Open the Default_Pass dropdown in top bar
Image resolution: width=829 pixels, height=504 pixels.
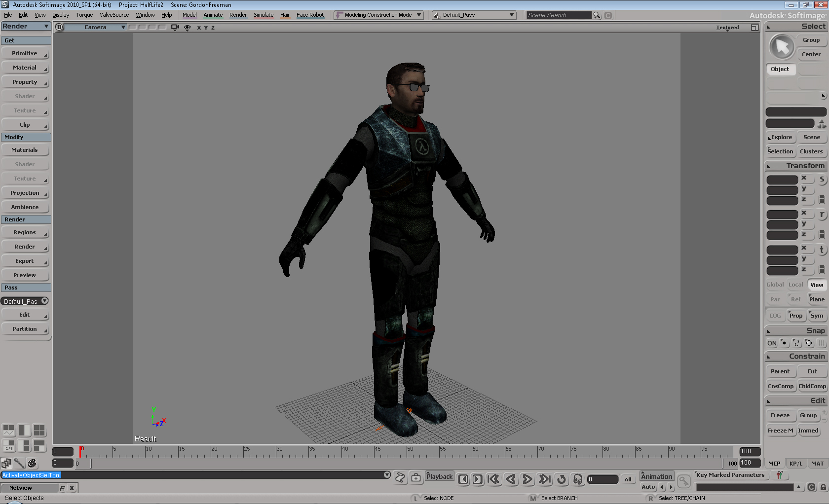coord(474,15)
